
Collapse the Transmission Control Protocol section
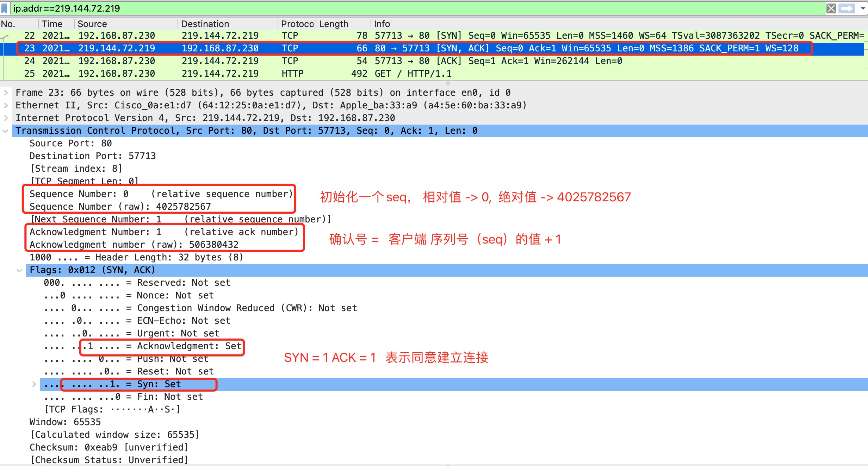click(5, 131)
